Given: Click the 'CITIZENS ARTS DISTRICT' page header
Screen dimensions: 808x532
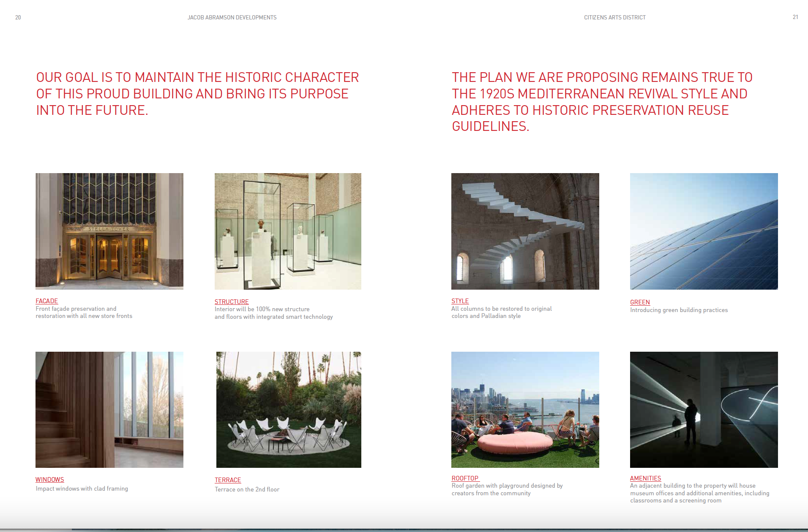Looking at the screenshot, I should (x=615, y=17).
